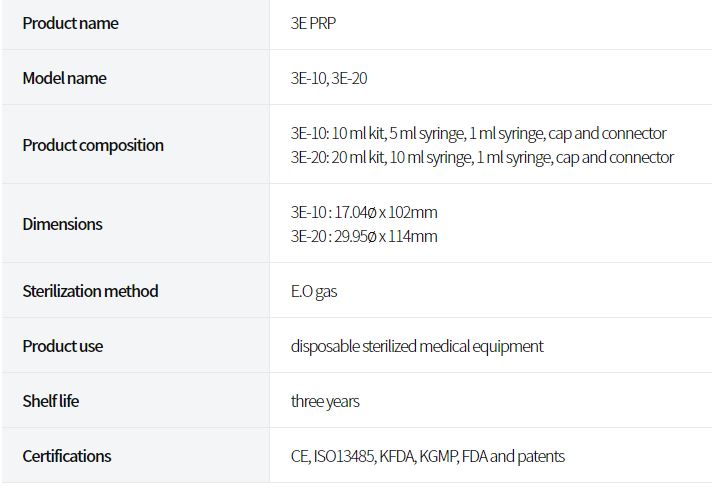The height and width of the screenshot is (487, 712).
Task: Click the "Sterilization method" row label
Action: click(x=90, y=291)
